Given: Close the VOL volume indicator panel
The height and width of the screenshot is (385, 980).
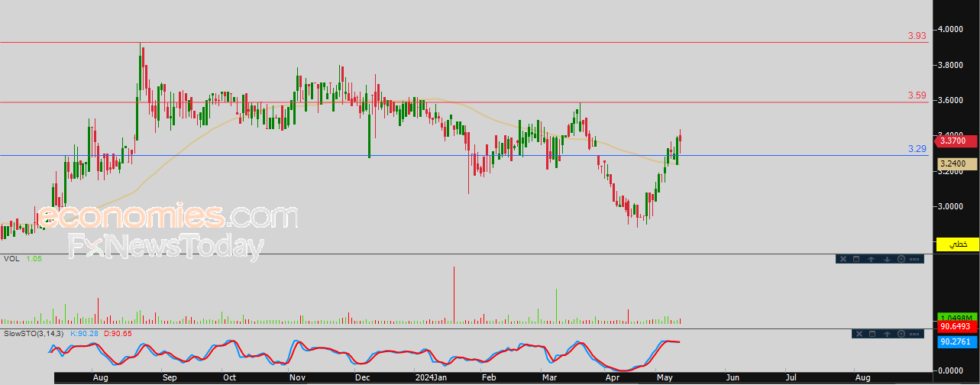Looking at the screenshot, I should (x=843, y=259).
